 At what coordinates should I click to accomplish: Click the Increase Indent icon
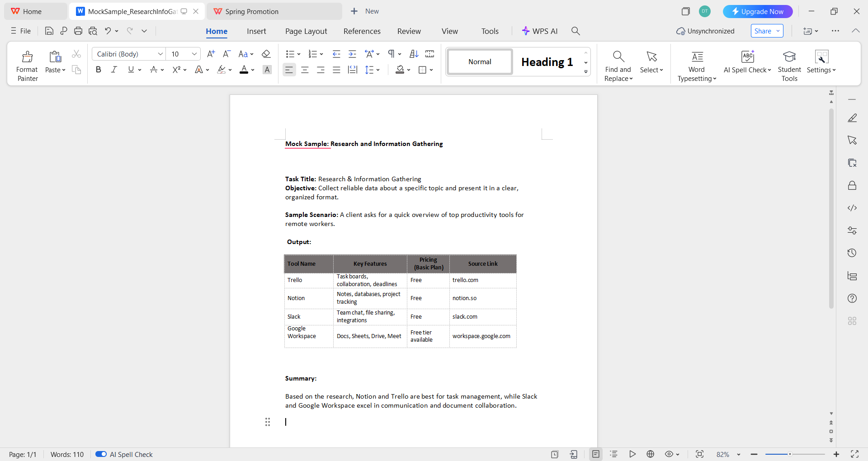coord(352,54)
